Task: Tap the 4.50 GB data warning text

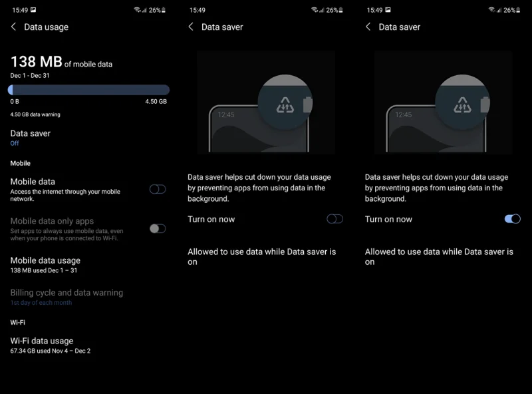Action: coord(35,114)
